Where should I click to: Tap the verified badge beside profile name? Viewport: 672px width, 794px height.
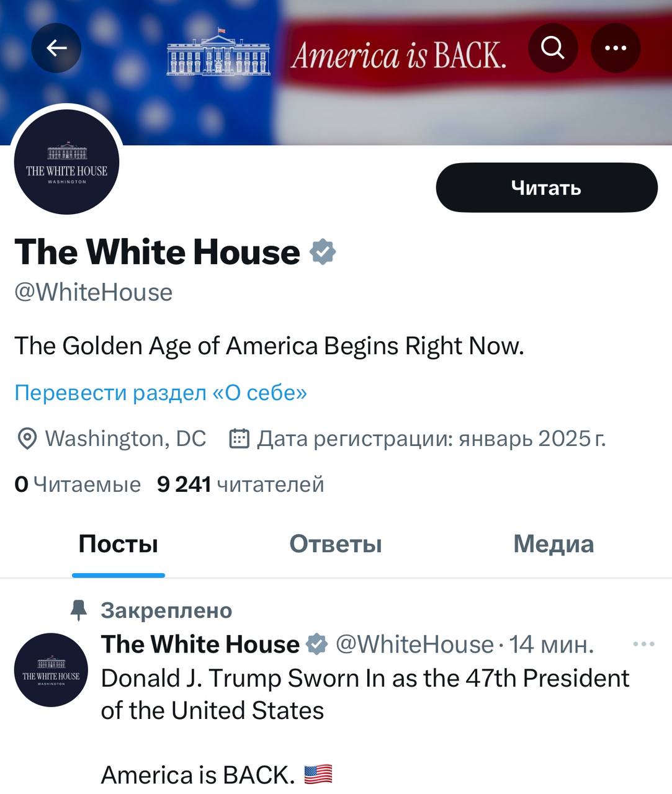(x=323, y=252)
